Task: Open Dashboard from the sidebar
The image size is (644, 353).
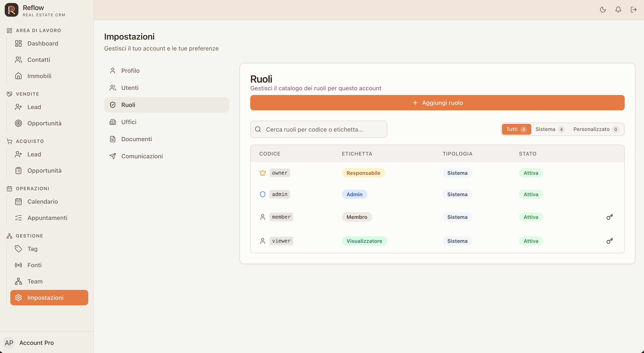Action: pos(49,43)
